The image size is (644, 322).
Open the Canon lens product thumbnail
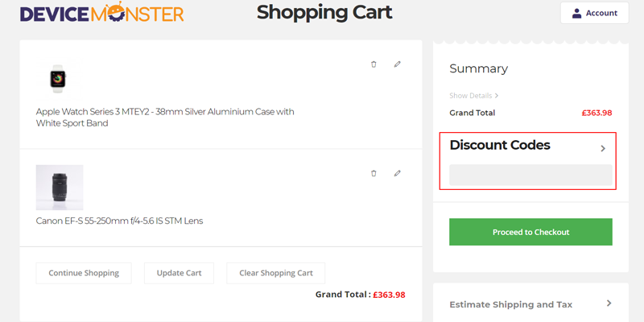[x=60, y=188]
